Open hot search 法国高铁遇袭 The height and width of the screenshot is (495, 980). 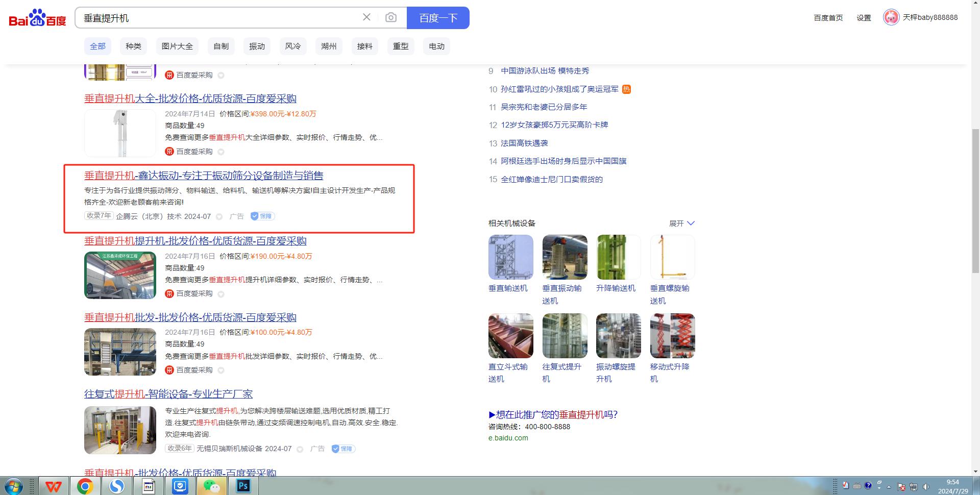point(524,143)
